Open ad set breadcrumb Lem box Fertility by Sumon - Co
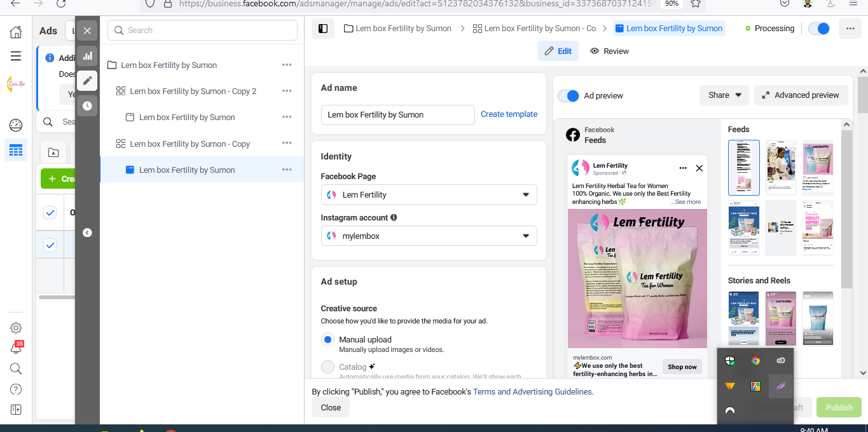The height and width of the screenshot is (432, 868). click(534, 29)
